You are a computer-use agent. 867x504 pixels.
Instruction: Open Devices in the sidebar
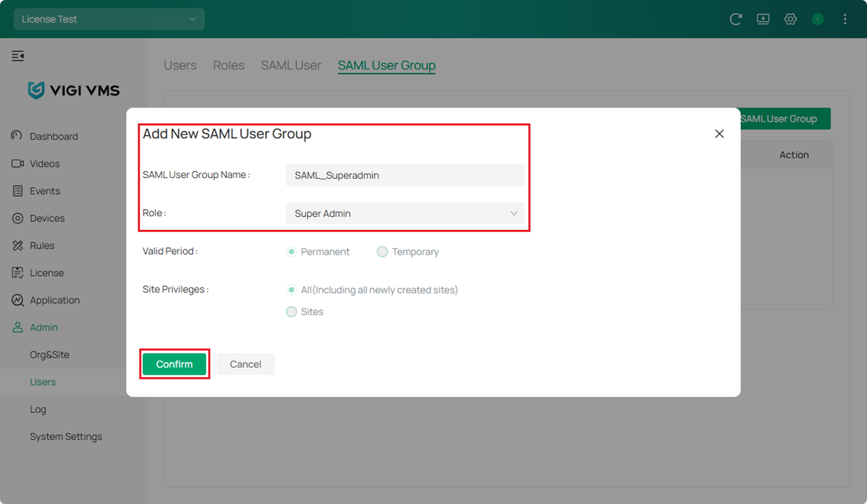coord(47,218)
